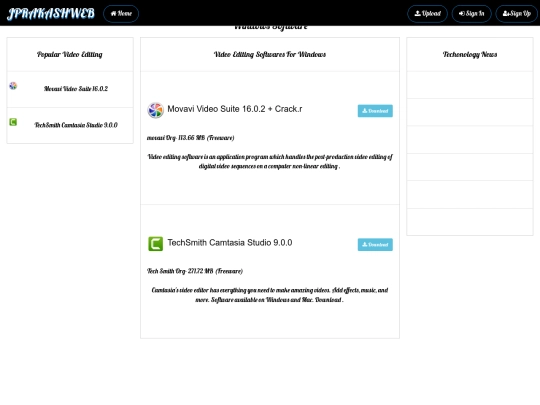The height and width of the screenshot is (405, 540).
Task: Open the Sign Up button
Action: pos(516,14)
